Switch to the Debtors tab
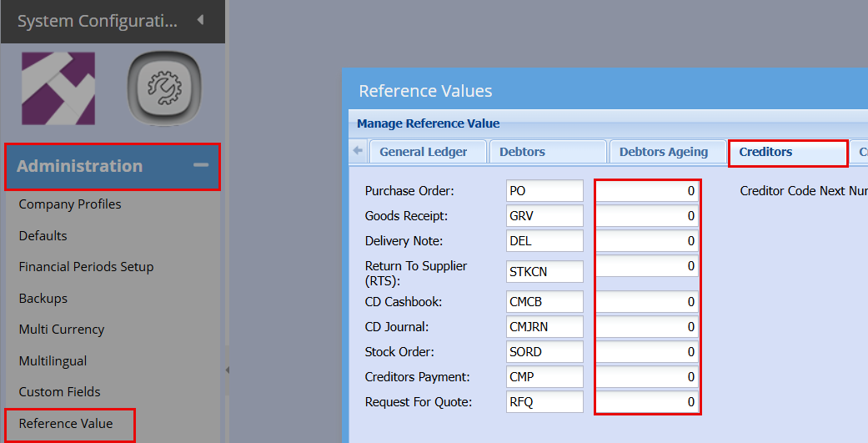The height and width of the screenshot is (443, 868). [x=522, y=152]
